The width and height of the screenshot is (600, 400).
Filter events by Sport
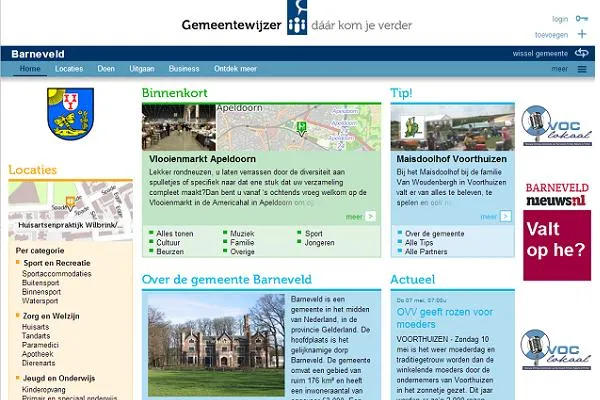313,233
